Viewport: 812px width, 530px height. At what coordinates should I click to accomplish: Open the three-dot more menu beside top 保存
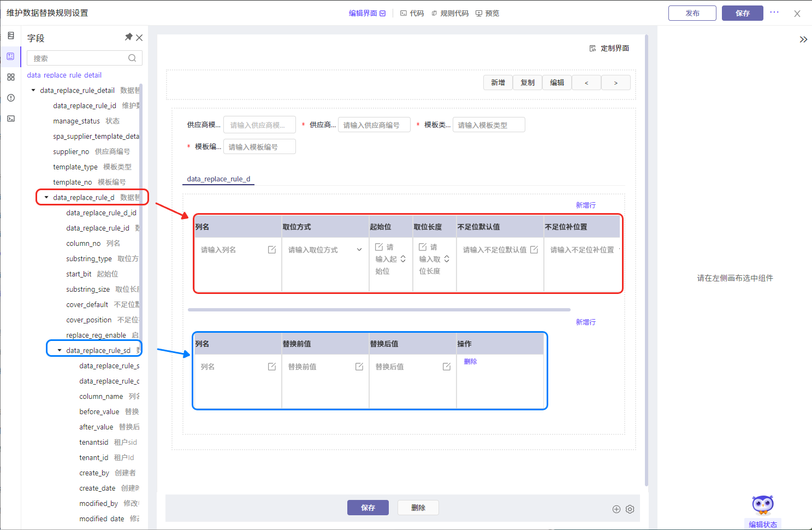[x=774, y=12]
